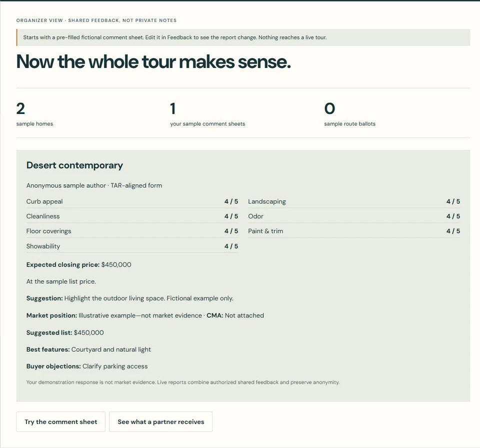Select the Landscaping label
480x448 pixels.
(267, 201)
